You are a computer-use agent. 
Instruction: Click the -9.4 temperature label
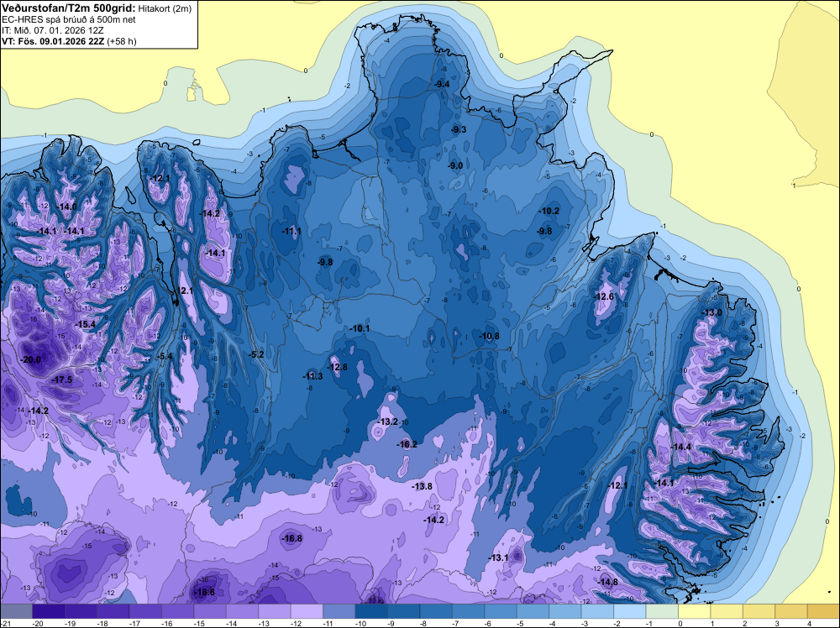click(442, 84)
